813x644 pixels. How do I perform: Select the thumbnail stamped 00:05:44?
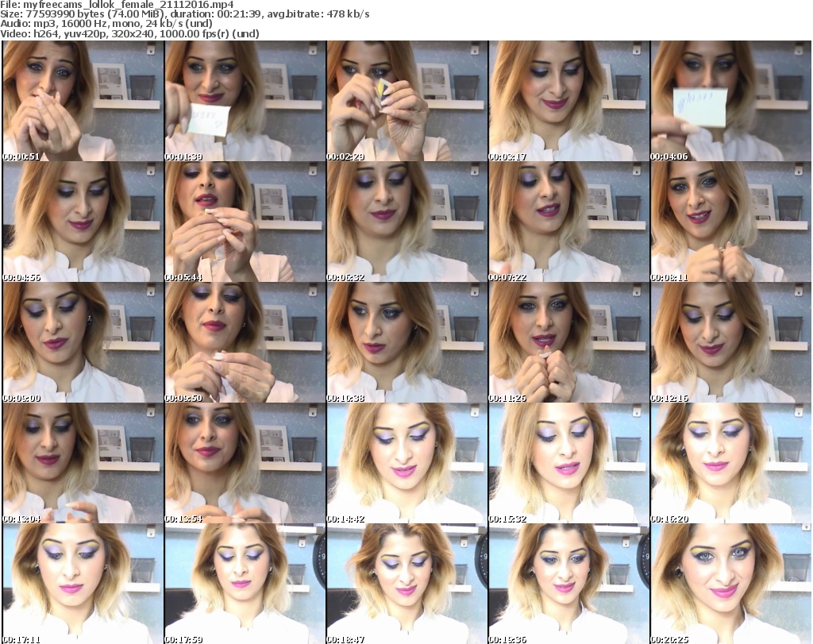[x=245, y=222]
